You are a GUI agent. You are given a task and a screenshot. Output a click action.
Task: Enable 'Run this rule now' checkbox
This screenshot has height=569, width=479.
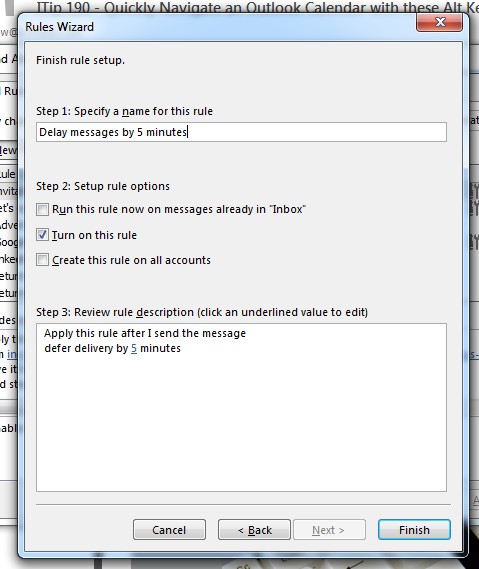42,209
